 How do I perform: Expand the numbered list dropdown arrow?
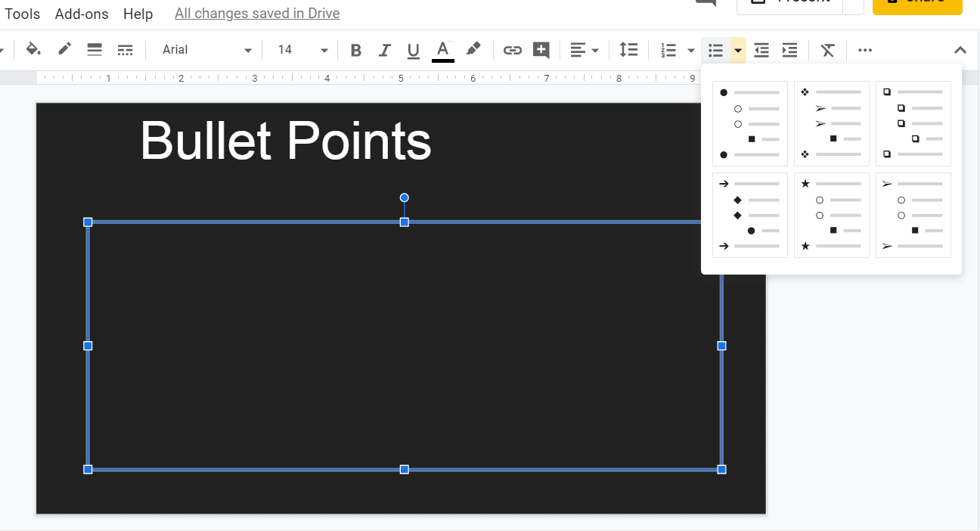click(x=690, y=50)
